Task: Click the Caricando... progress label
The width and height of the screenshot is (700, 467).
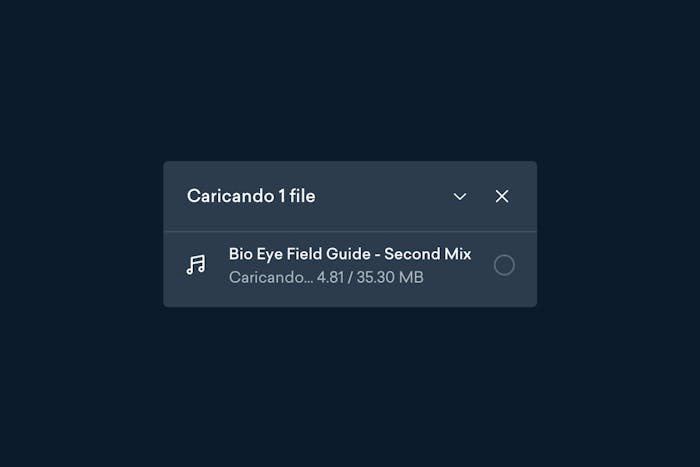Action: click(271, 277)
